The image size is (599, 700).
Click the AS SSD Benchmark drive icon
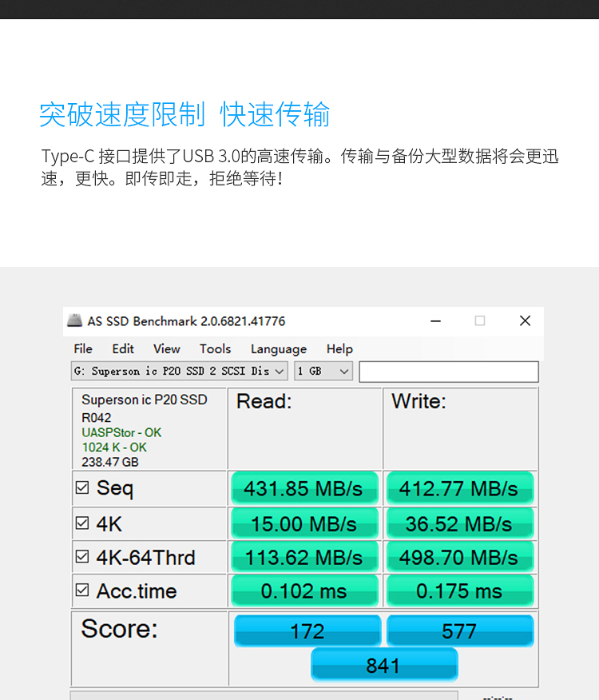coord(74,320)
